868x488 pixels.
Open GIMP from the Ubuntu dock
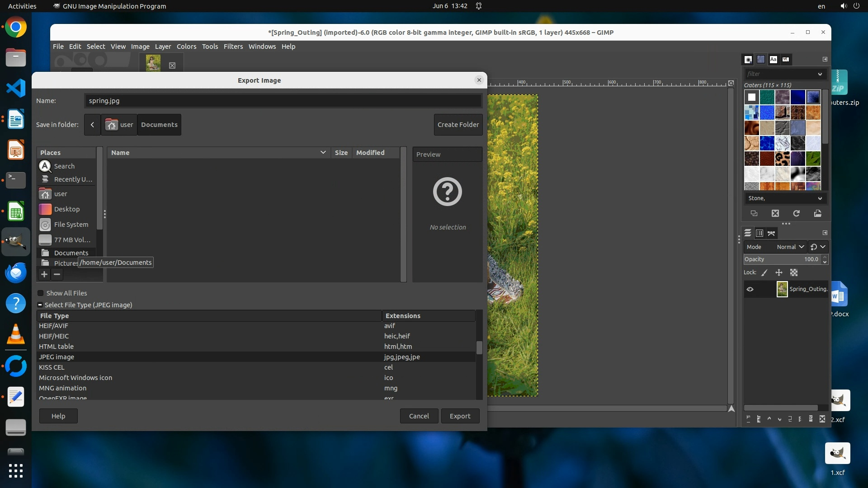click(16, 242)
